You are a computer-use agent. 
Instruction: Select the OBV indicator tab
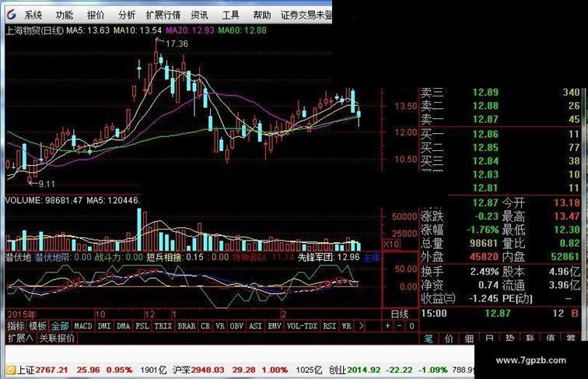tap(236, 326)
